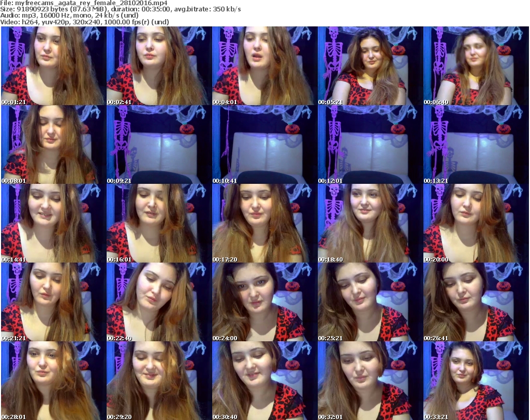This screenshot has height=420, width=530.
Task: Click the frame at 00:24:00
Action: (x=264, y=302)
